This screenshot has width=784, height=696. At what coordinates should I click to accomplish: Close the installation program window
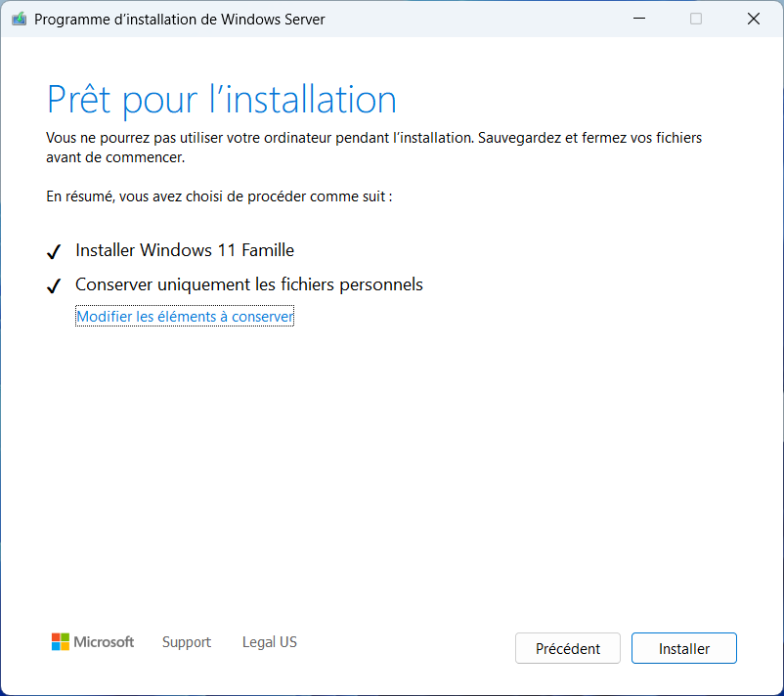754,19
